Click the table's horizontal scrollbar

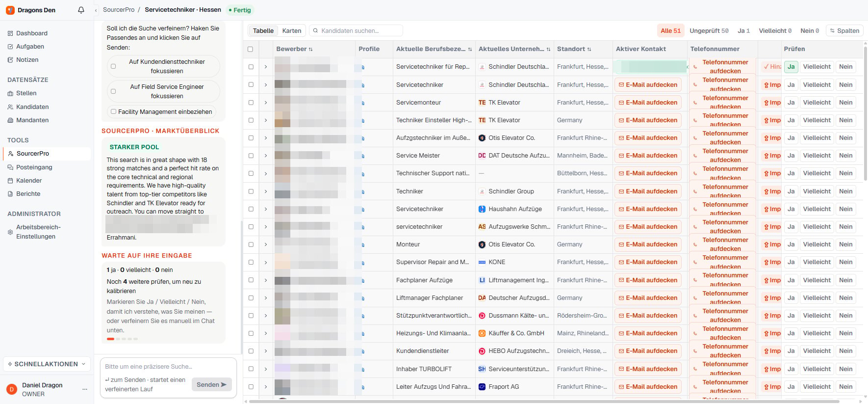[544, 402]
